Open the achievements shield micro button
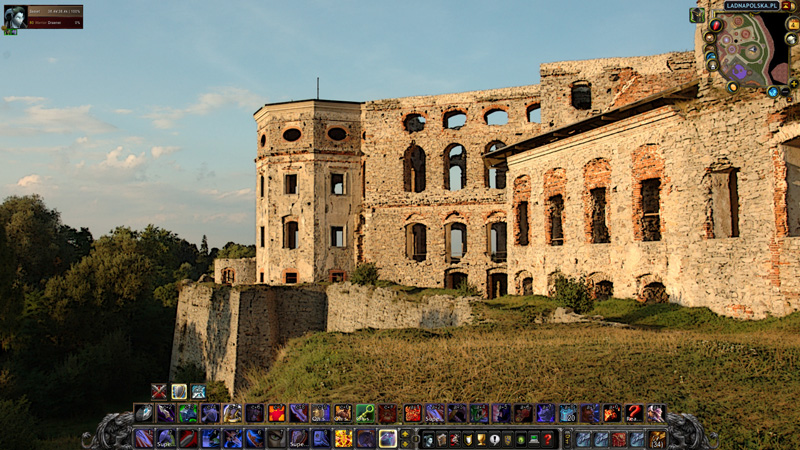Image resolution: width=800 pixels, height=450 pixels. click(468, 439)
